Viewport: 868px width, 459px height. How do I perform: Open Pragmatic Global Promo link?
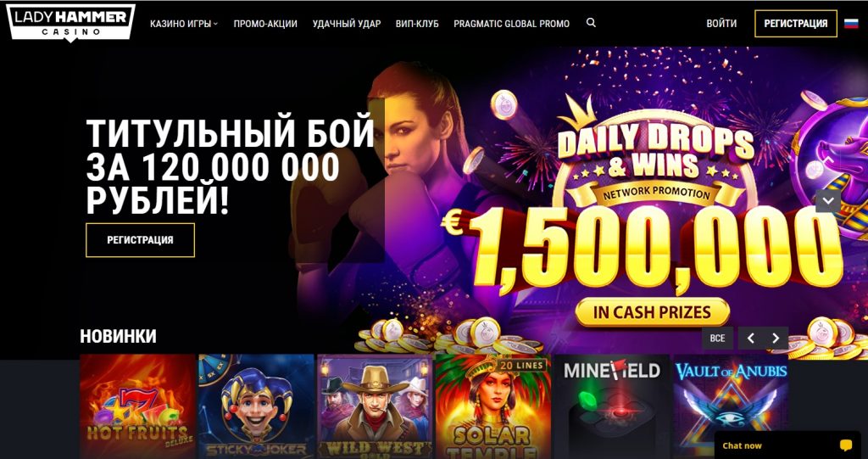pos(511,24)
